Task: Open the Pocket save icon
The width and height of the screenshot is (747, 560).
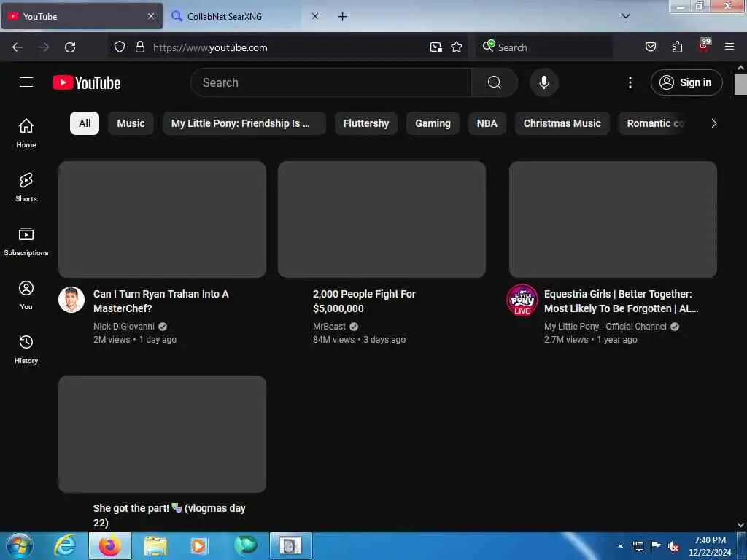Action: (x=650, y=47)
